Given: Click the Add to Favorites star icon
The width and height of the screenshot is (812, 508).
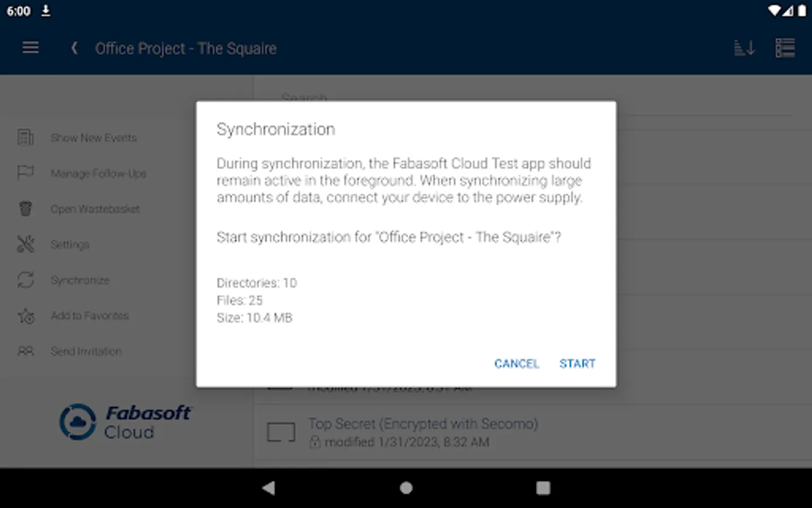Looking at the screenshot, I should click(26, 316).
